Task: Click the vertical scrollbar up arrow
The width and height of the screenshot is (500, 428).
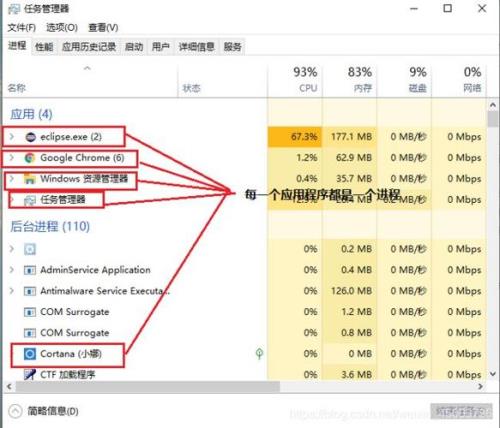Action: pos(493,105)
